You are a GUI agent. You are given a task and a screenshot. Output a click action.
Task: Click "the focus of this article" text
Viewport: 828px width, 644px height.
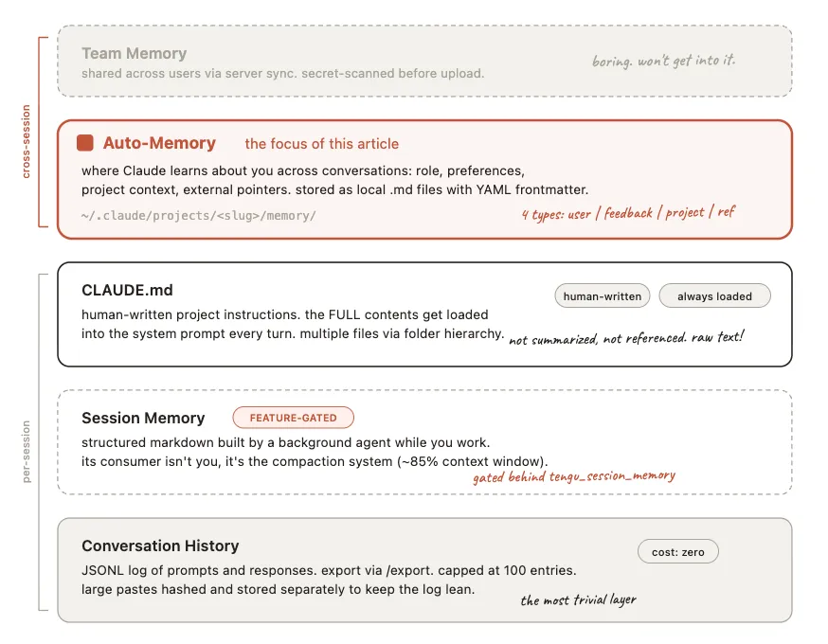321,144
